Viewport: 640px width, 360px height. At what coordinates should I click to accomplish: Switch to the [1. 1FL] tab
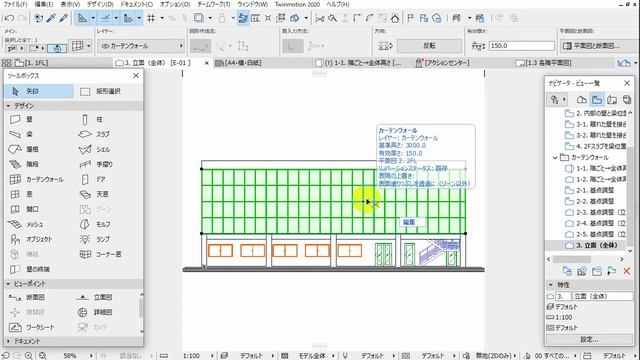(x=32, y=63)
